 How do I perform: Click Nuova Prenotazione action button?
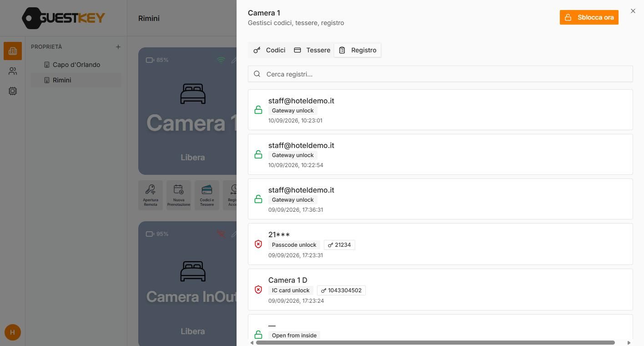tap(179, 195)
